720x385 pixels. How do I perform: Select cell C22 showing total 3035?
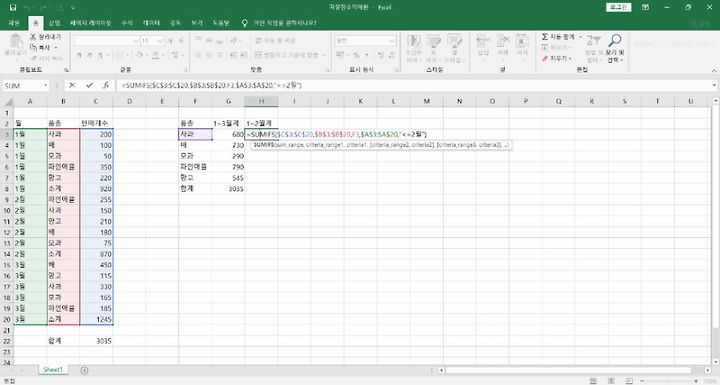pyautogui.click(x=96, y=341)
